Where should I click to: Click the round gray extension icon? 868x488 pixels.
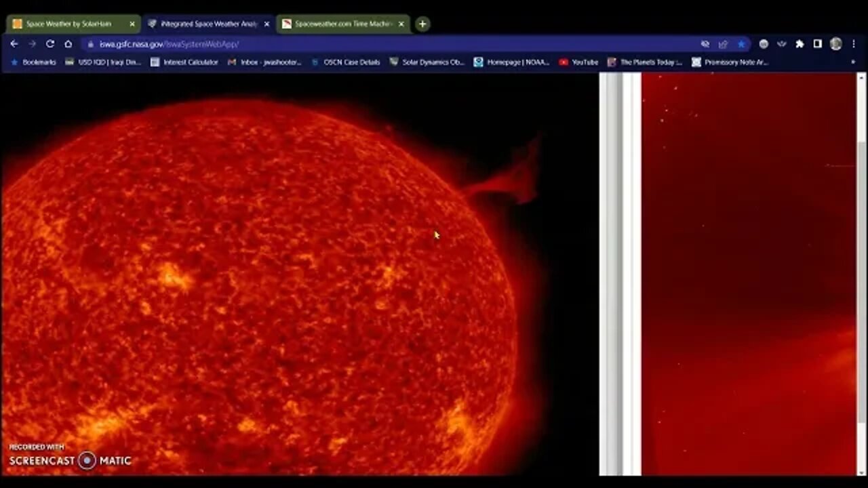coord(764,44)
